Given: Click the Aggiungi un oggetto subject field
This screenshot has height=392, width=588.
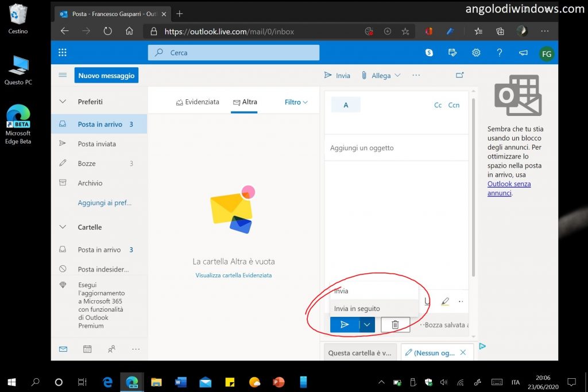Looking at the screenshot, I should tap(396, 148).
